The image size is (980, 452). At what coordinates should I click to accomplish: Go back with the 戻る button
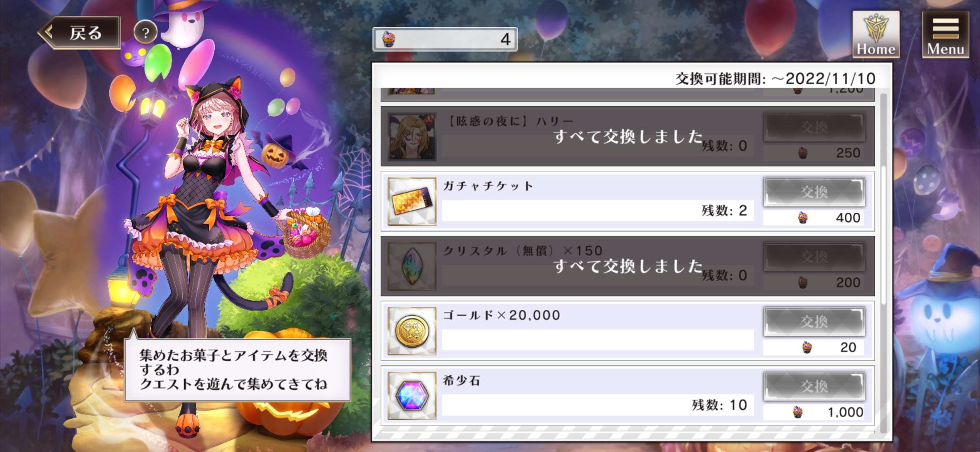80,33
